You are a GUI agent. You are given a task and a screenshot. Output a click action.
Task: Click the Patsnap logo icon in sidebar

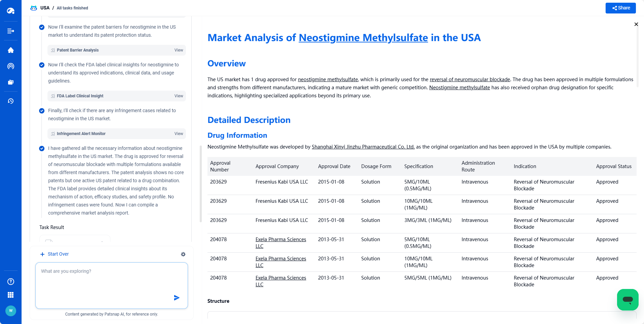click(x=11, y=11)
